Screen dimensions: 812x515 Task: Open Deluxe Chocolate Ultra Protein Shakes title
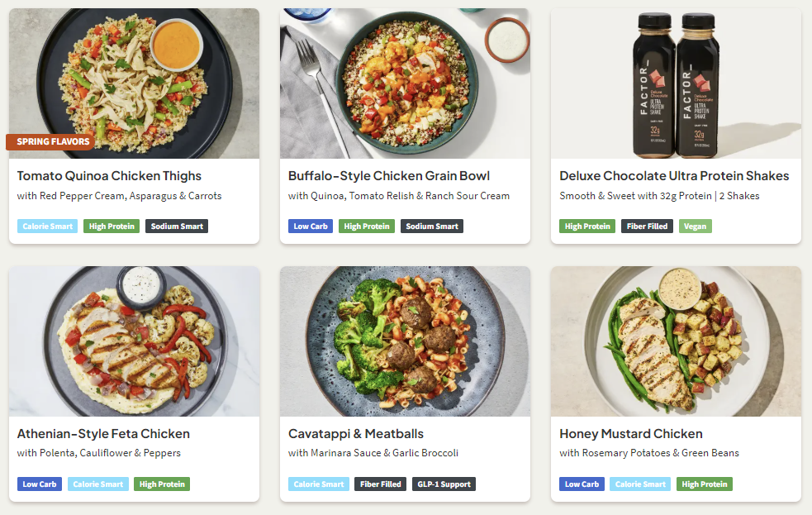coord(674,176)
